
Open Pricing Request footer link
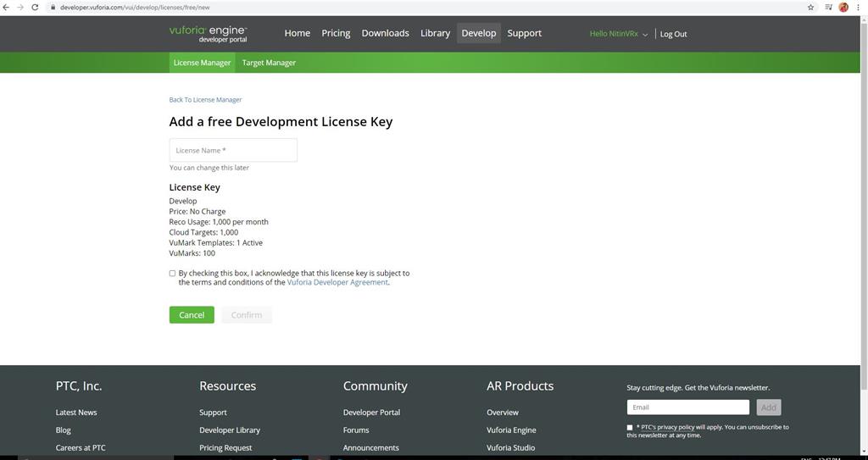(x=225, y=448)
